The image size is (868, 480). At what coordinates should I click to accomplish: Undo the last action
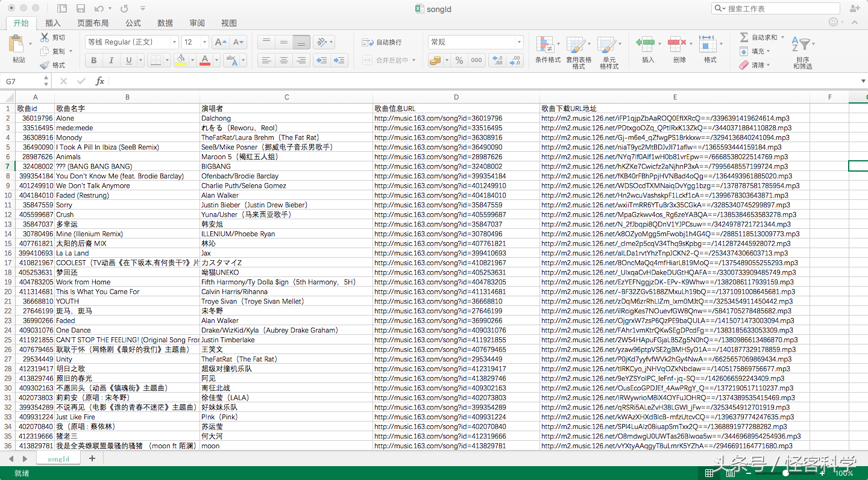tap(99, 8)
